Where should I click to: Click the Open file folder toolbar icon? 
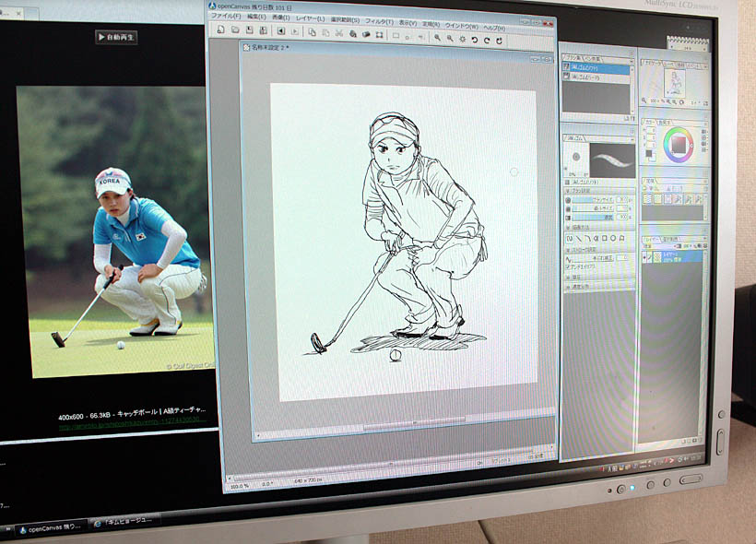[x=235, y=30]
